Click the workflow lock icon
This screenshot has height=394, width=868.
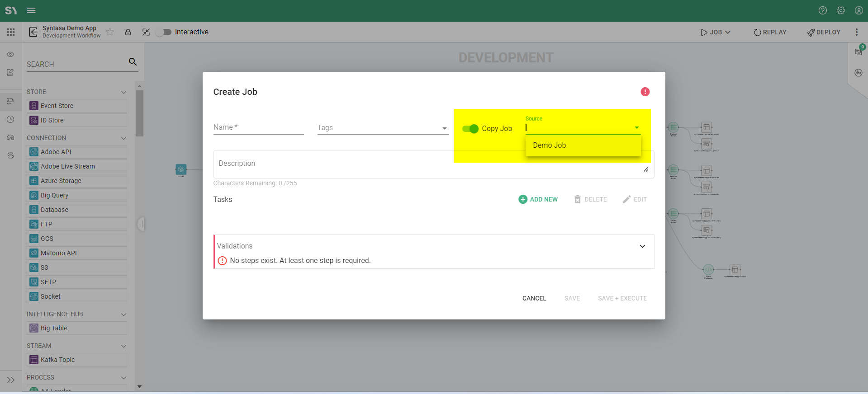[x=128, y=32]
